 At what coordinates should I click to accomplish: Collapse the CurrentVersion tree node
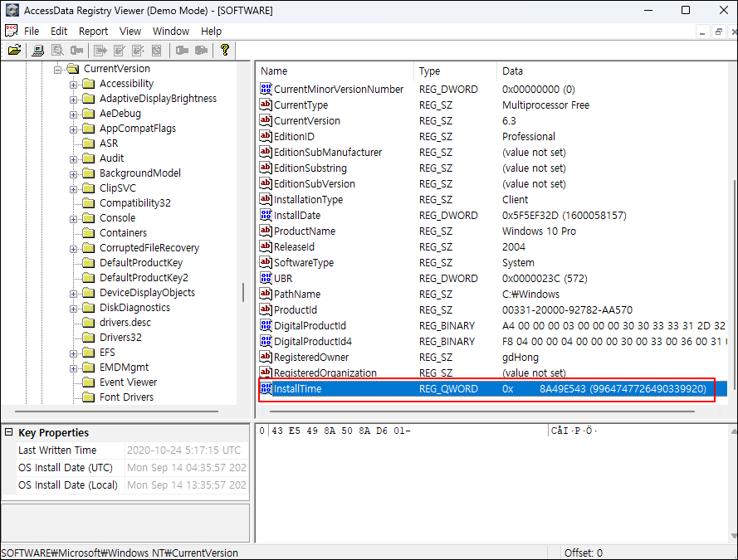point(57,70)
